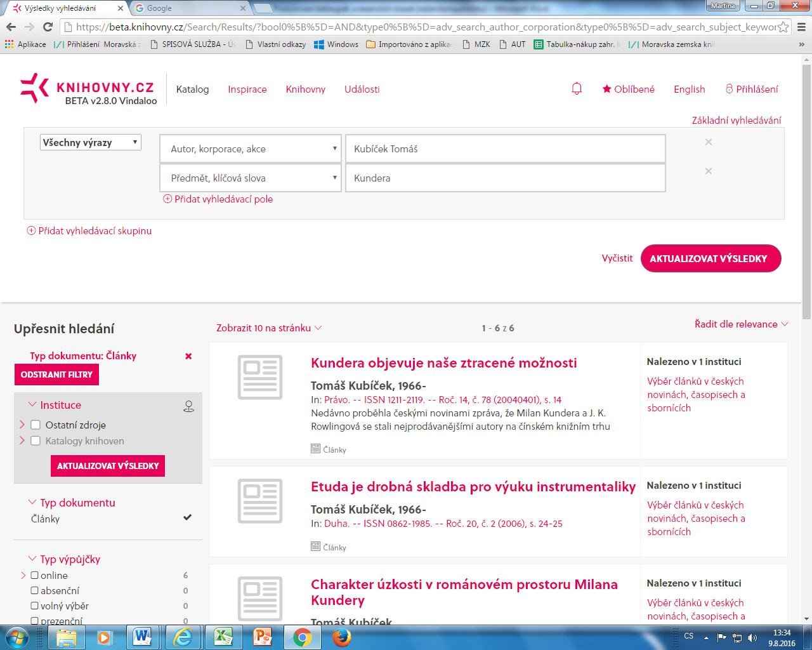The height and width of the screenshot is (650, 812).
Task: Open Windows Start menu
Action: (x=16, y=637)
